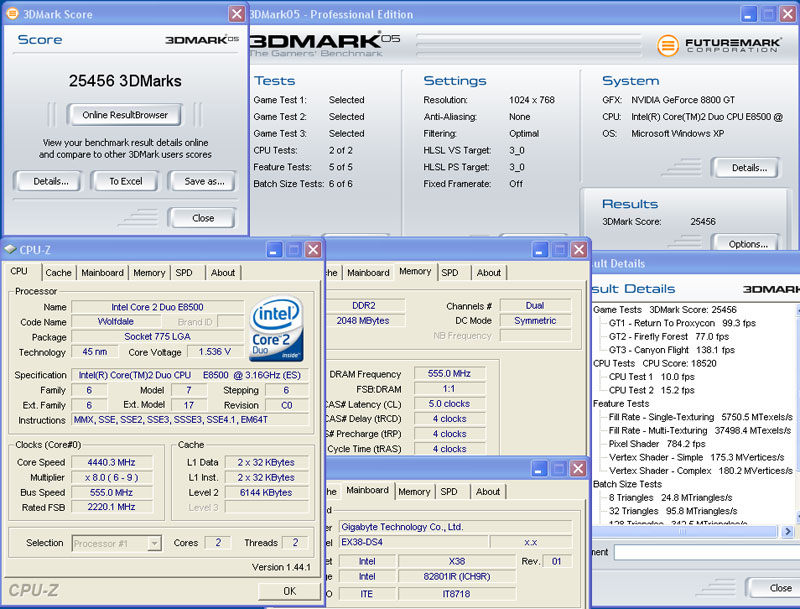Click memory size value 2048 MBytes

click(364, 320)
